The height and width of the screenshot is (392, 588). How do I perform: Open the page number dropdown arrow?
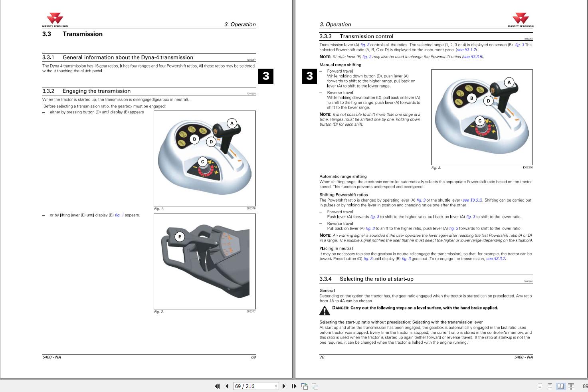pyautogui.click(x=276, y=386)
